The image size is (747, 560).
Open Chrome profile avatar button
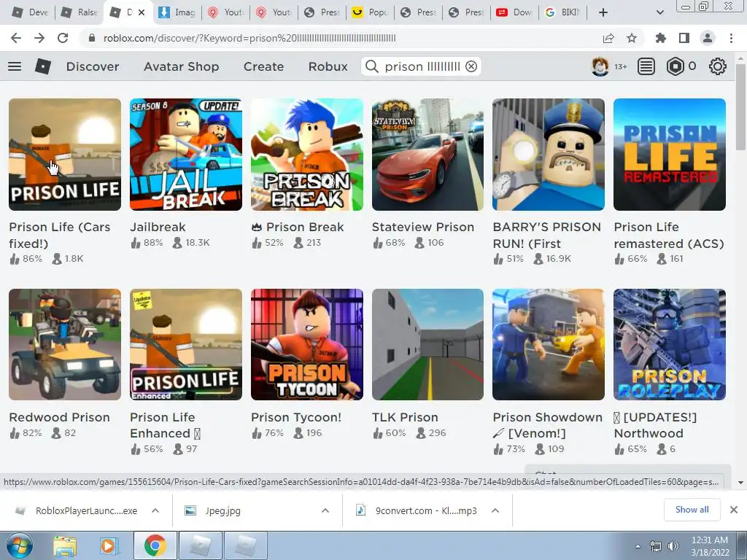pyautogui.click(x=708, y=38)
